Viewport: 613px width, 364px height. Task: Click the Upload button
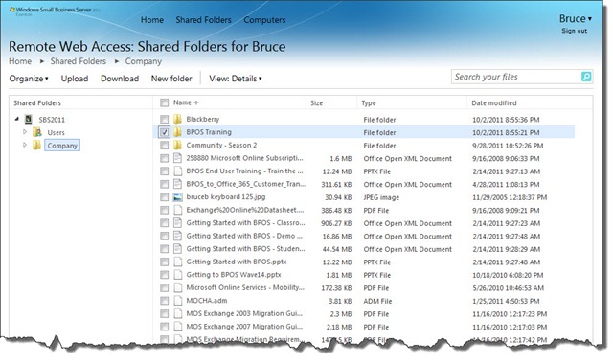tap(75, 79)
